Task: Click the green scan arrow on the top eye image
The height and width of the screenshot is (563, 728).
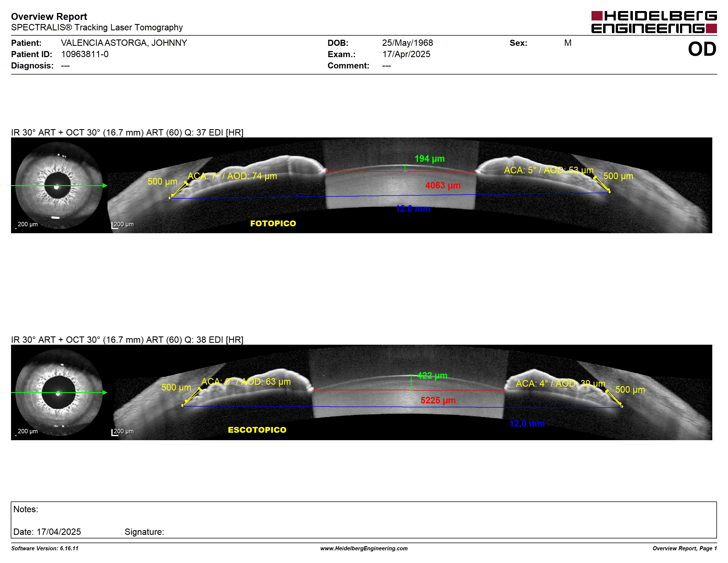Action: click(x=59, y=185)
